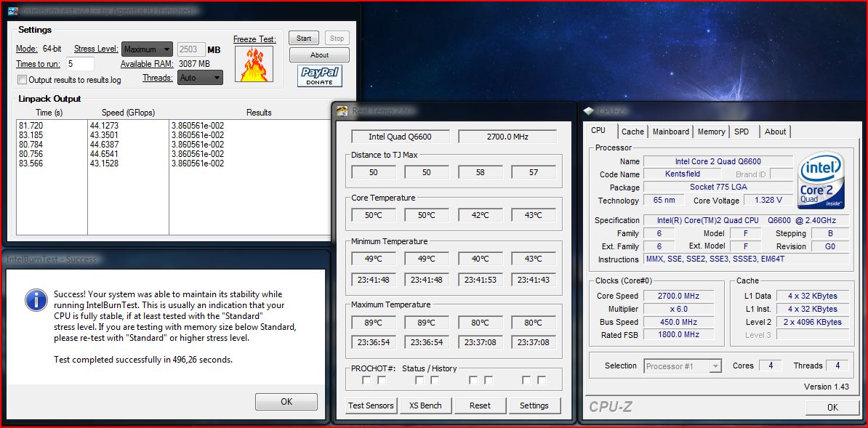Click OK in the CPU-Z window

(832, 408)
